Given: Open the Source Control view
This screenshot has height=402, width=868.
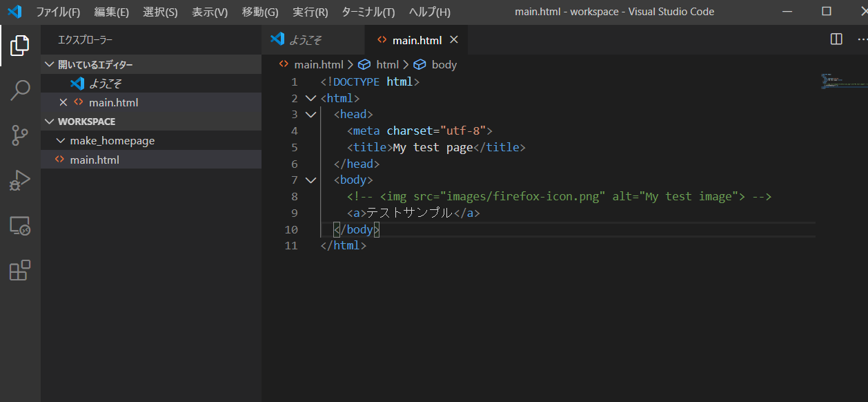Looking at the screenshot, I should (20, 135).
